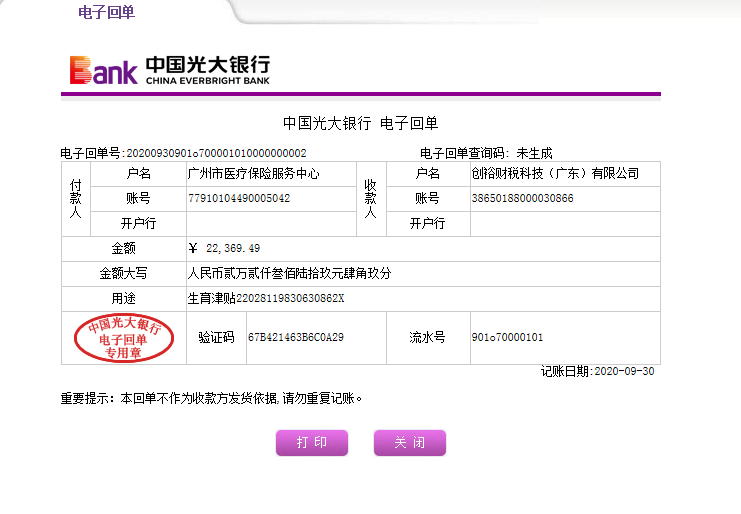Image resolution: width=741 pixels, height=514 pixels.
Task: Click the red 电子回单专用章 stamp
Action: click(x=124, y=338)
